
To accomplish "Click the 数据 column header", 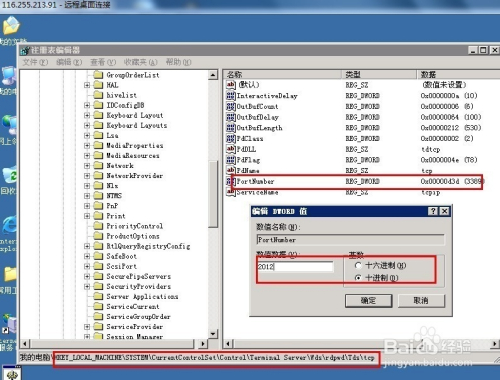I will pyautogui.click(x=458, y=74).
